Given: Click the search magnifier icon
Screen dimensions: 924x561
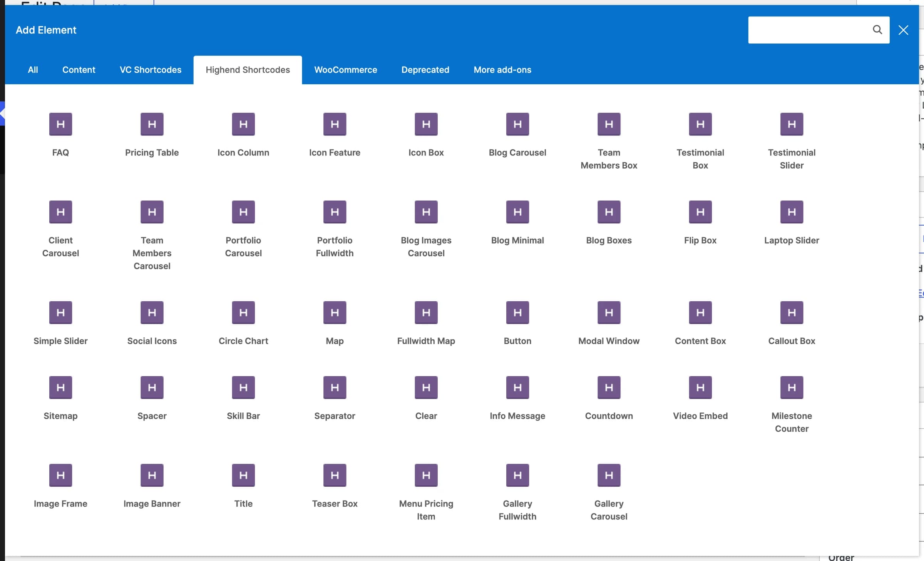Looking at the screenshot, I should coord(877,30).
